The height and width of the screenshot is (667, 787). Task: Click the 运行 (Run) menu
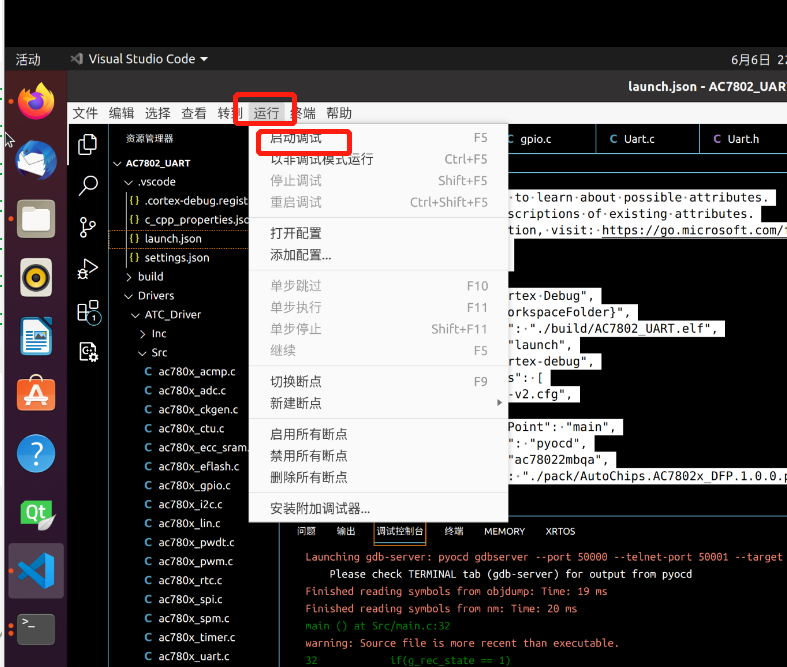pos(266,113)
